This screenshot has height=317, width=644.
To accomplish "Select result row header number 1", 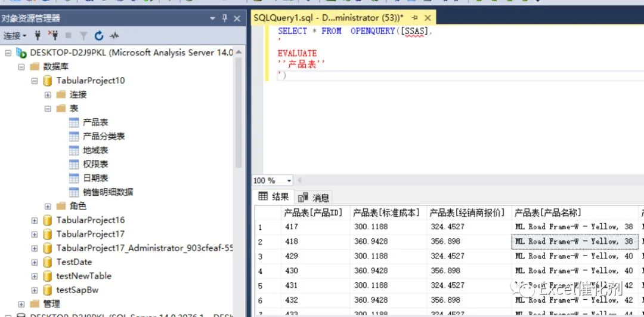I will tap(268, 227).
